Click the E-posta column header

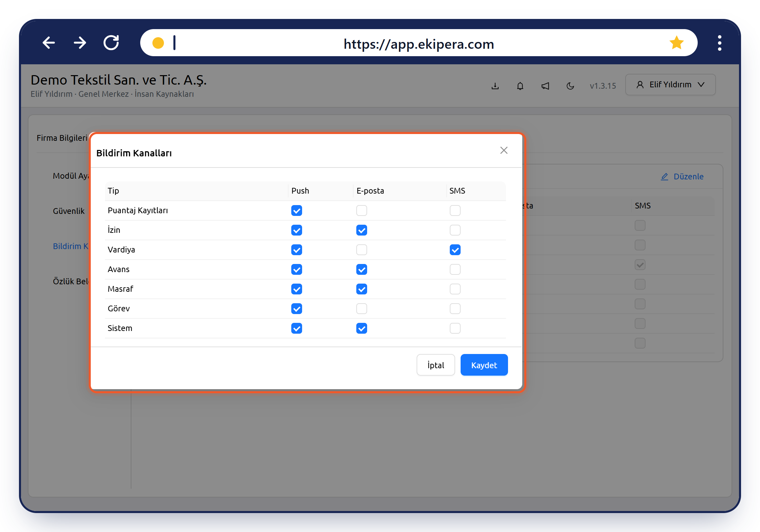370,191
